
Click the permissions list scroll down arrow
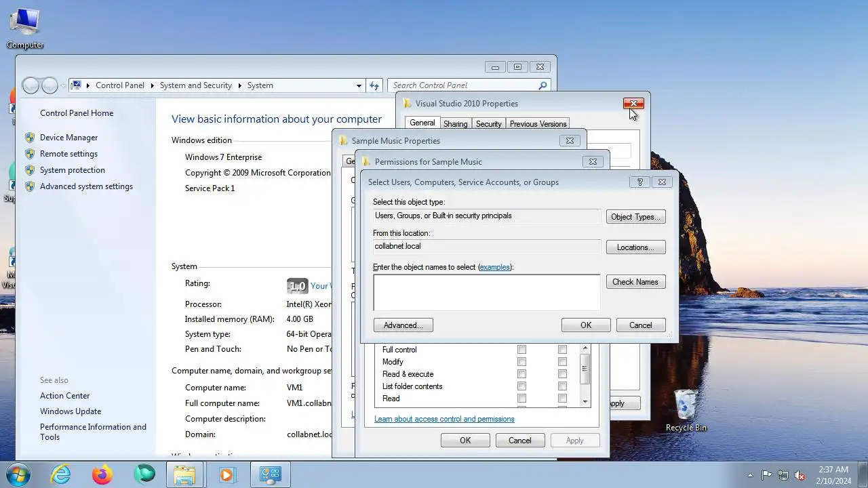(x=585, y=402)
